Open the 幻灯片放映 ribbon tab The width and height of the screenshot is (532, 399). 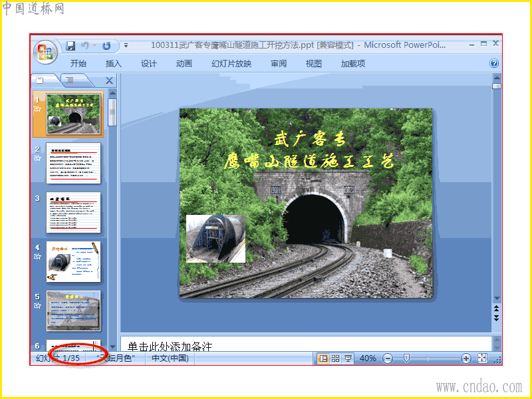(x=231, y=63)
